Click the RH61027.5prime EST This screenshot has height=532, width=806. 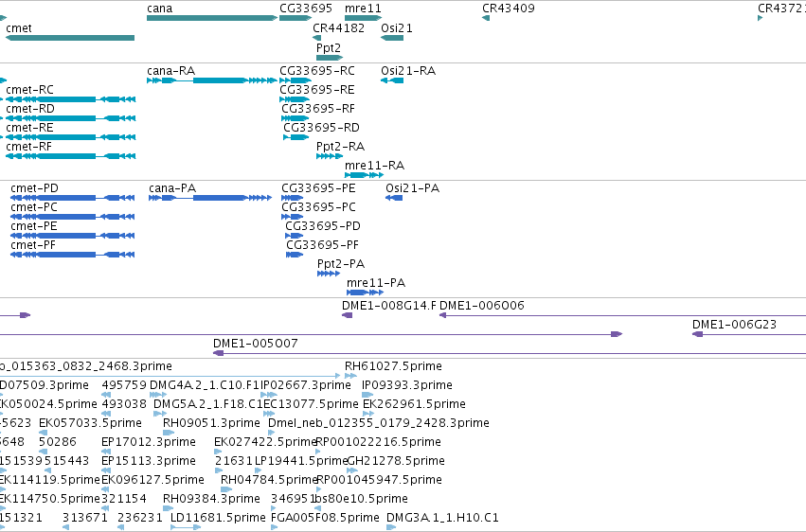[x=350, y=376]
